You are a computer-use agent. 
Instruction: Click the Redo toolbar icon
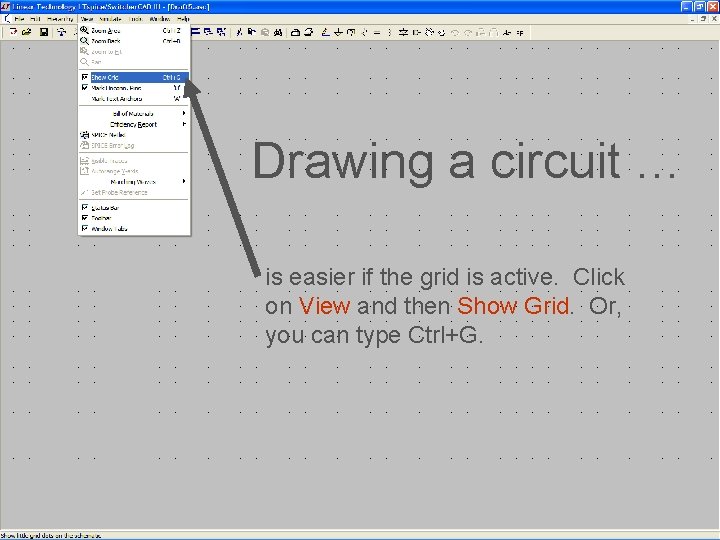pyautogui.click(x=468, y=32)
